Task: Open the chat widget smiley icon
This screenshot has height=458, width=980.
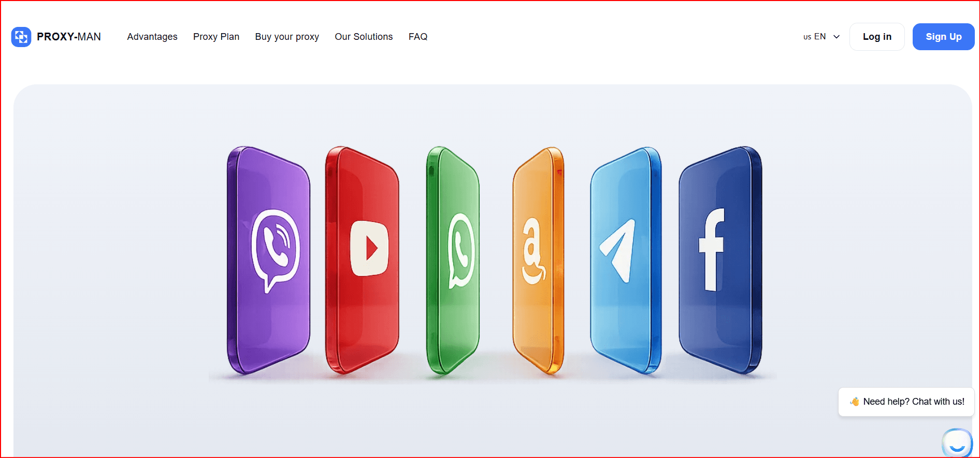Action: (957, 443)
